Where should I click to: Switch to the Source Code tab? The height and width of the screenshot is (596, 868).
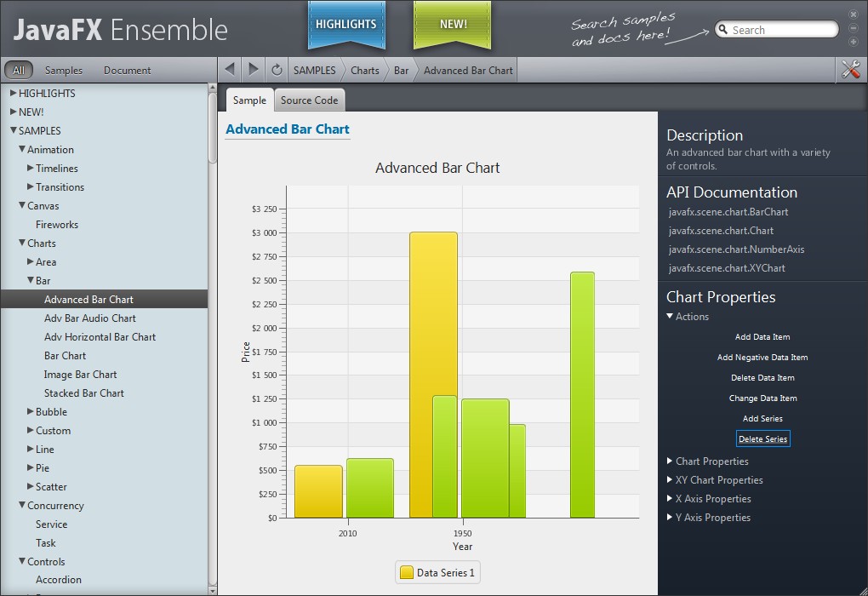coord(309,100)
